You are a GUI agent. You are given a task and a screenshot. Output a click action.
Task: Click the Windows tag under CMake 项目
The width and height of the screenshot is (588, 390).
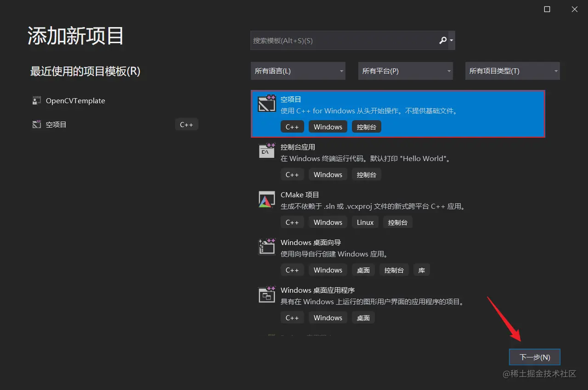click(x=328, y=222)
